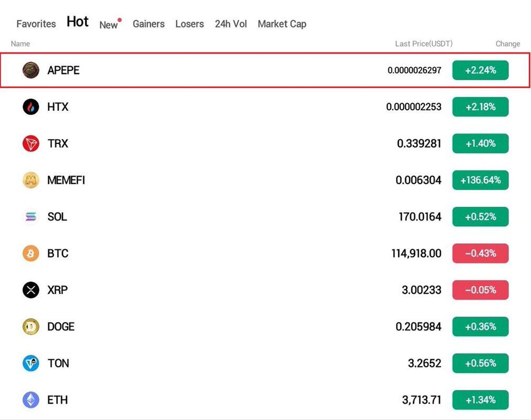Image resolution: width=531 pixels, height=420 pixels.
Task: Click the TRX Tron logo icon
Action: (x=31, y=143)
